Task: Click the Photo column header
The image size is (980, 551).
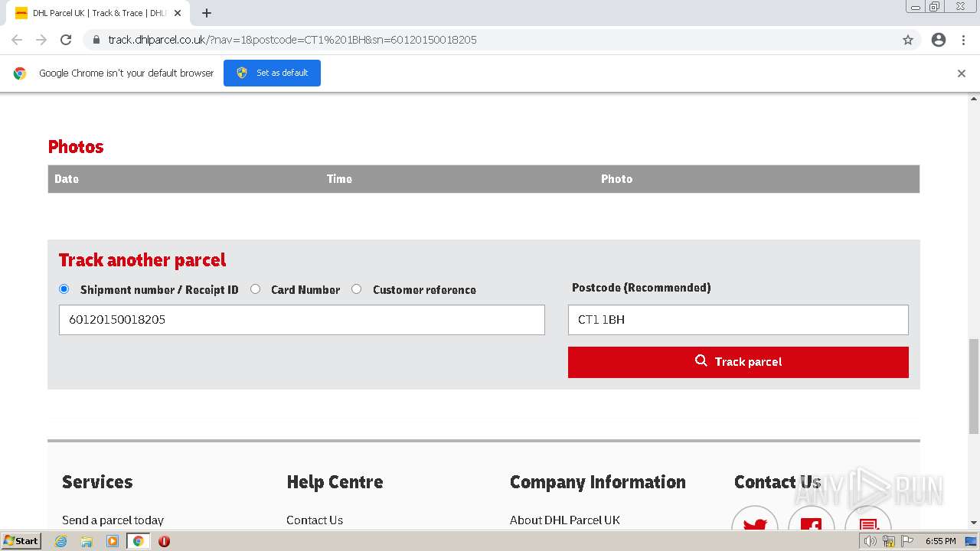Action: pyautogui.click(x=616, y=179)
